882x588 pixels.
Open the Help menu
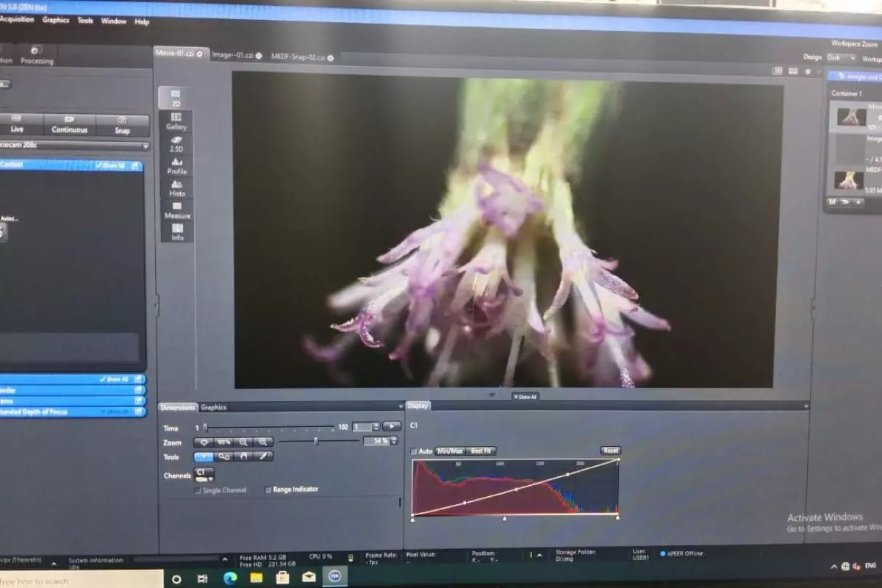click(142, 22)
